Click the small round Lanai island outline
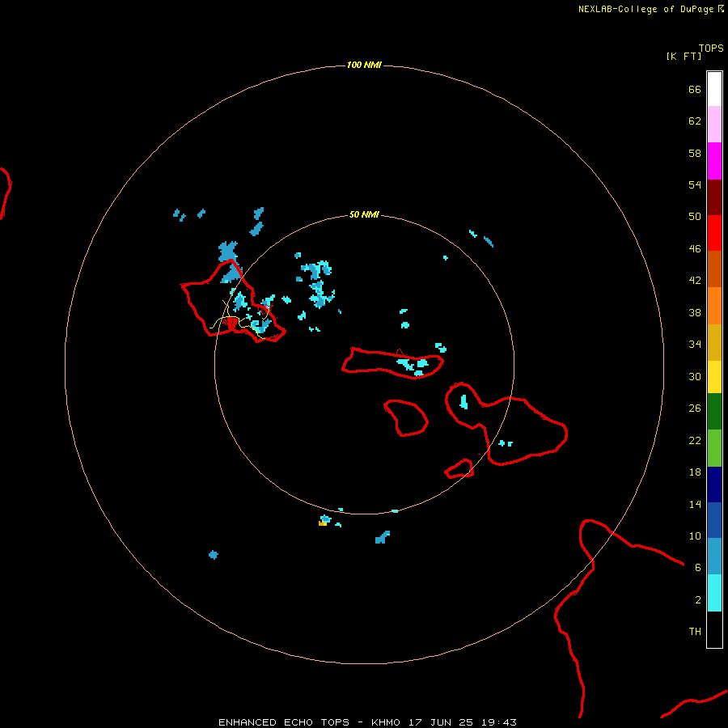The image size is (728, 728). [406, 418]
